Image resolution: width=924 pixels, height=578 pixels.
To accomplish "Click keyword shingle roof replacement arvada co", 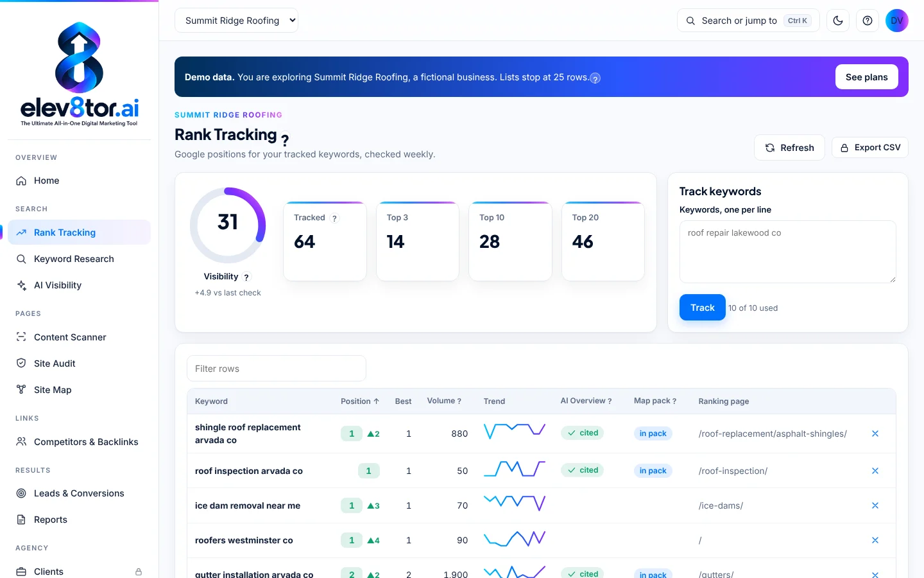I will (248, 433).
